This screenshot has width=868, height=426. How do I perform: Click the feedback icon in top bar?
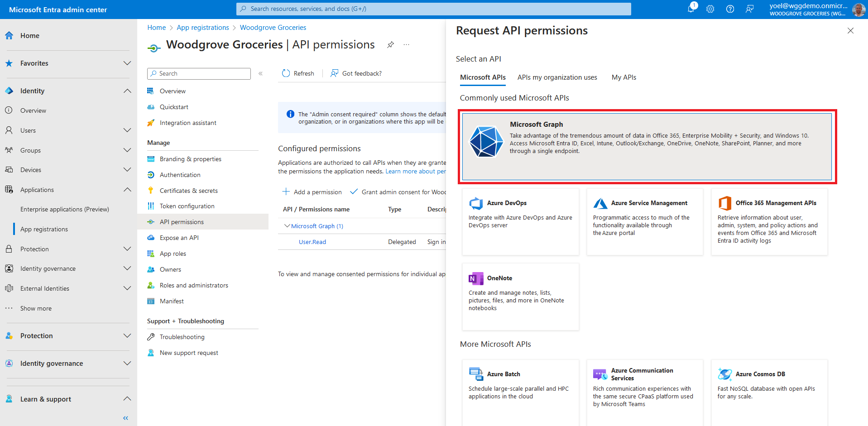tap(750, 9)
